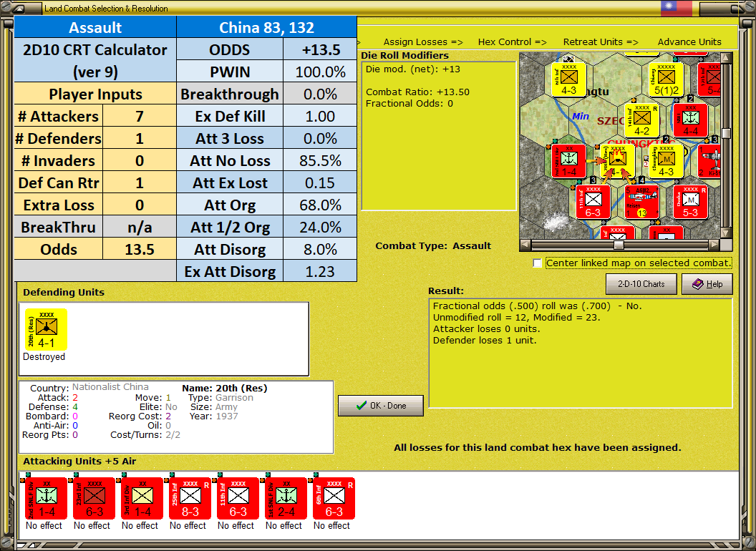756x551 pixels.
Task: Select attacking unit 2nd SNLF Div 1-4
Action: click(46, 498)
